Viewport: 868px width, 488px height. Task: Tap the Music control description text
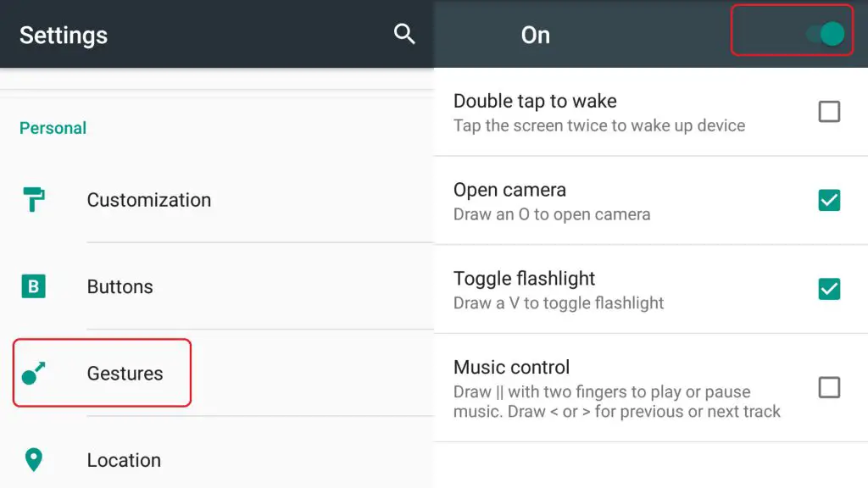(x=617, y=402)
